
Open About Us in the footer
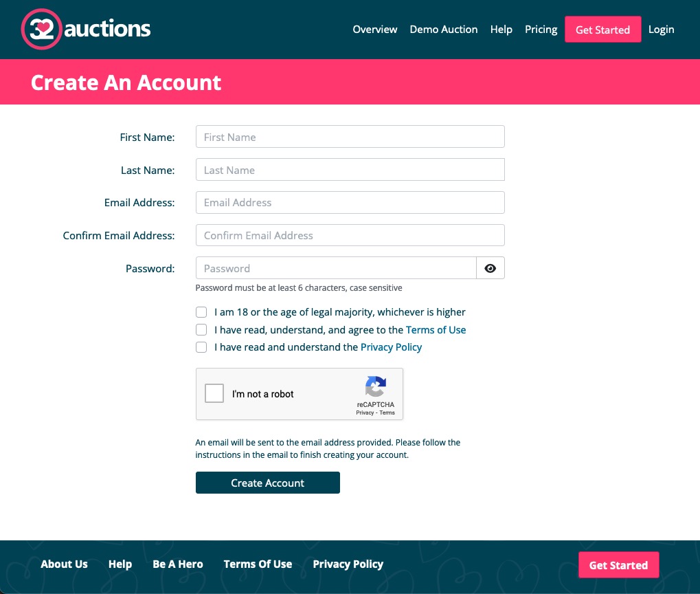(64, 564)
